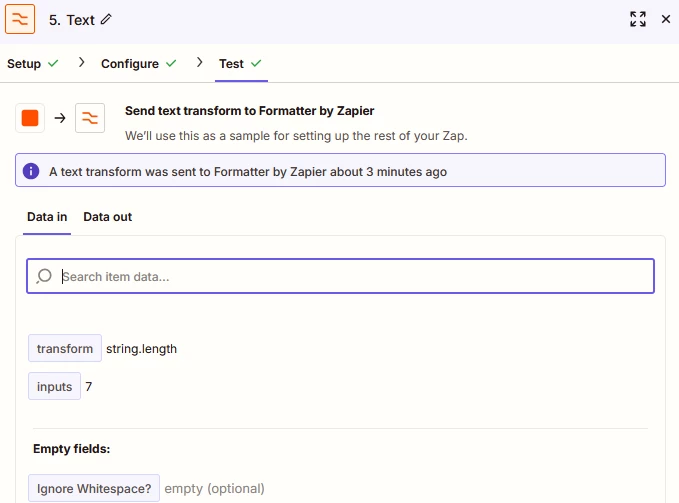Click the orange square source app icon
The image size is (679, 503).
coord(30,118)
